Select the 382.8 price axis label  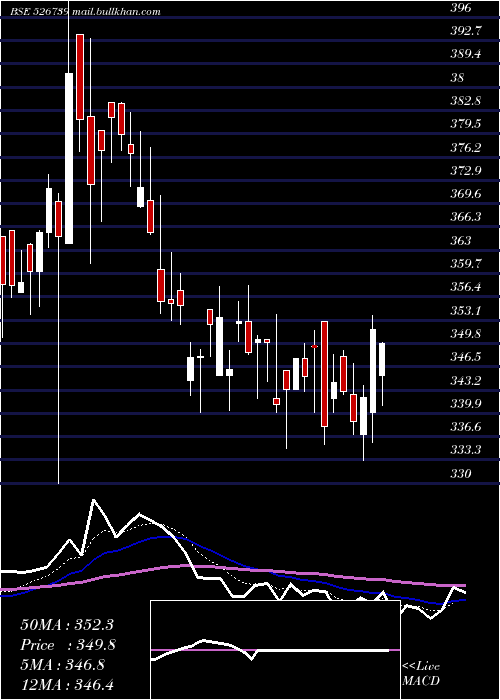[466, 101]
